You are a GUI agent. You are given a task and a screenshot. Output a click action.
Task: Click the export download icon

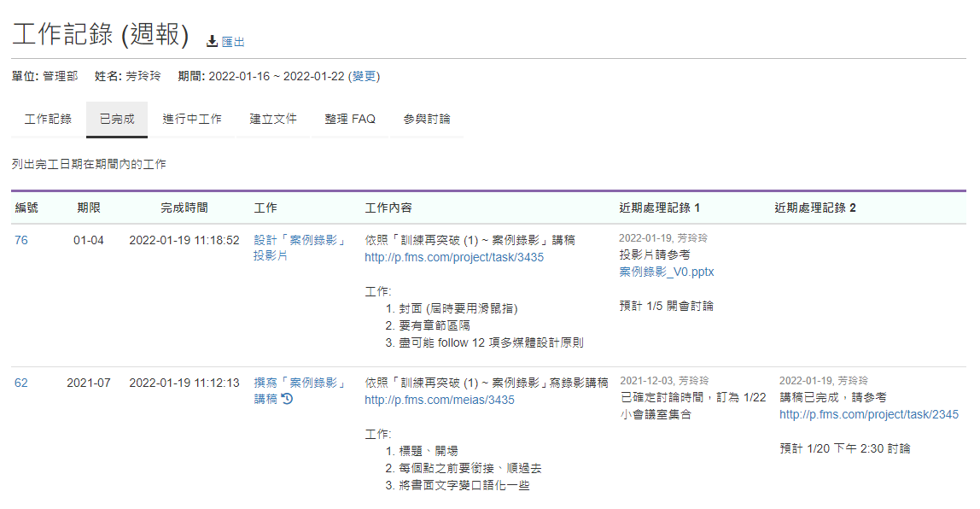(212, 42)
